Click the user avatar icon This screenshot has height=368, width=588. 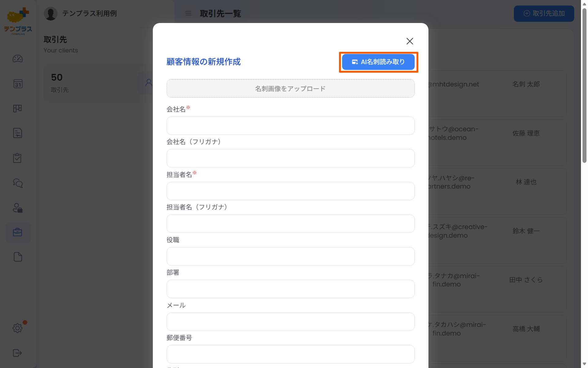point(51,14)
